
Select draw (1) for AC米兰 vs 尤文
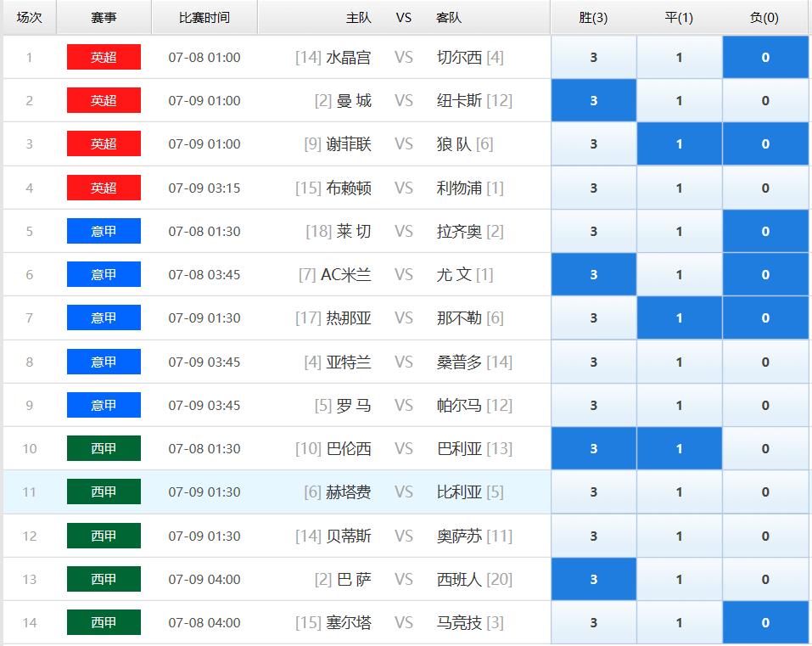[x=679, y=274]
